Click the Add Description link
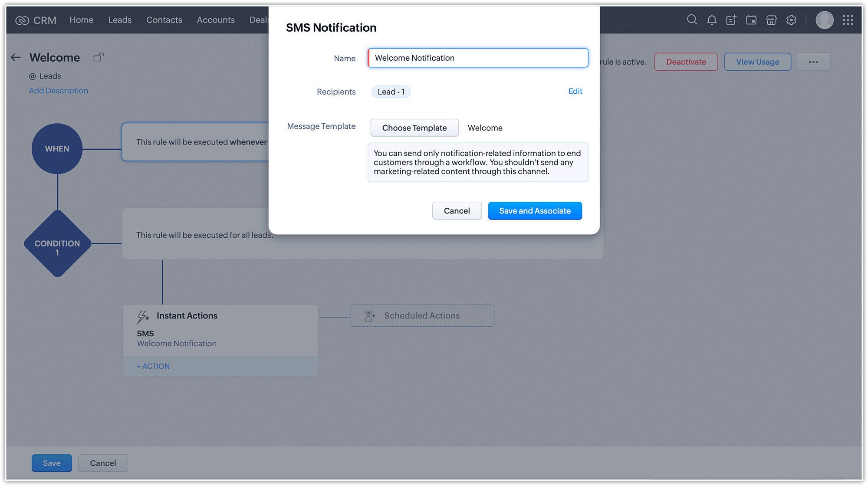Viewport: 868px width, 486px height. click(59, 91)
